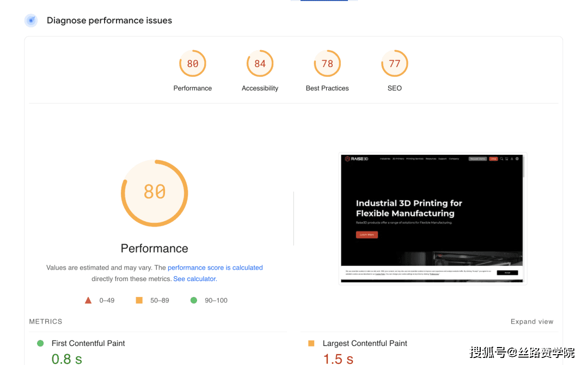This screenshot has height=365, width=588.
Task: Click the Diagnose performance issues heading
Action: [x=109, y=20]
